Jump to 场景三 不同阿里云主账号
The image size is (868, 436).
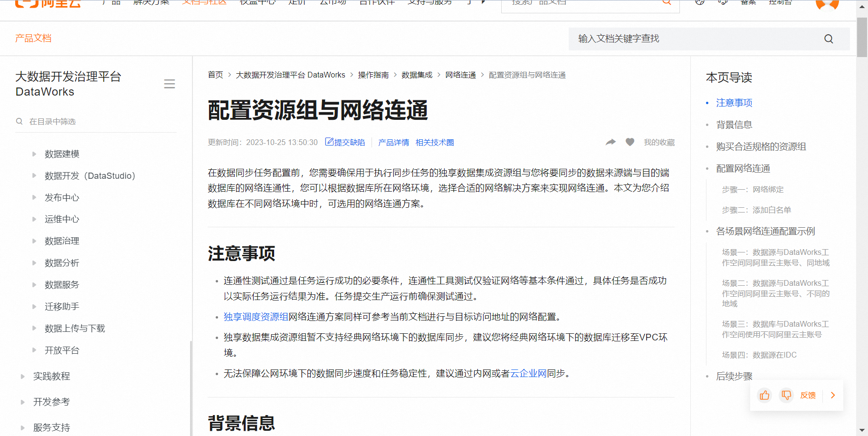tap(775, 329)
